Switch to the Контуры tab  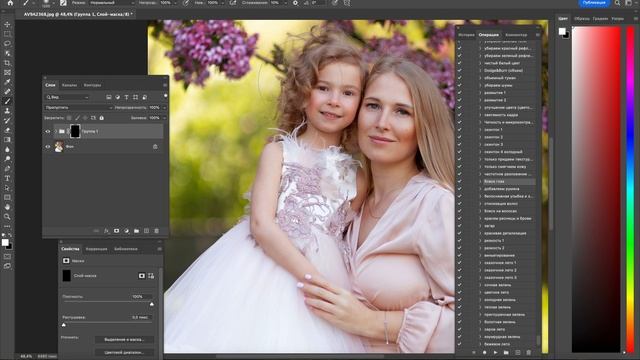point(92,85)
